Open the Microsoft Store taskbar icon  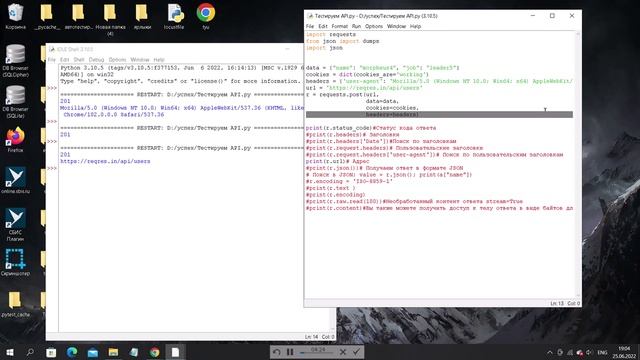point(51,352)
